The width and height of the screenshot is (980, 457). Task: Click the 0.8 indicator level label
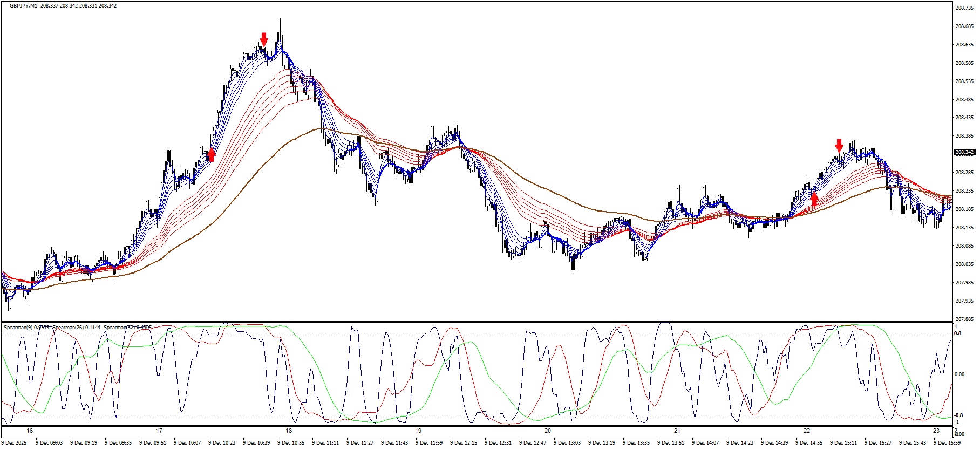point(958,333)
